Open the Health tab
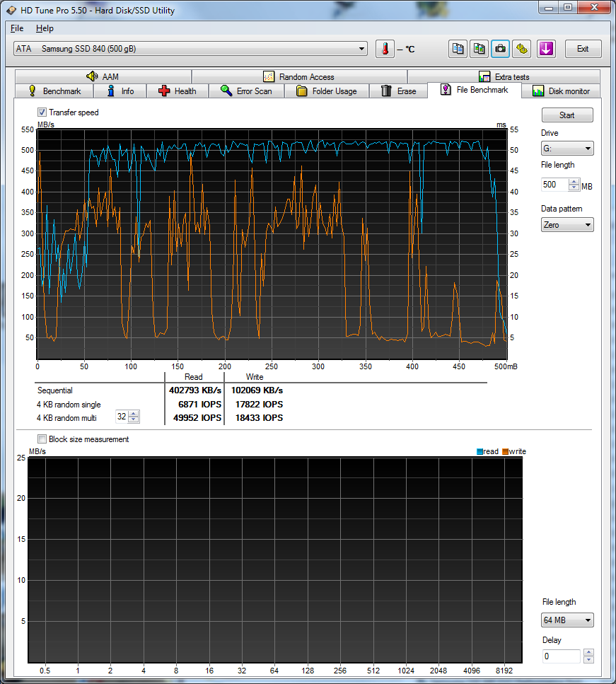 tap(178, 91)
